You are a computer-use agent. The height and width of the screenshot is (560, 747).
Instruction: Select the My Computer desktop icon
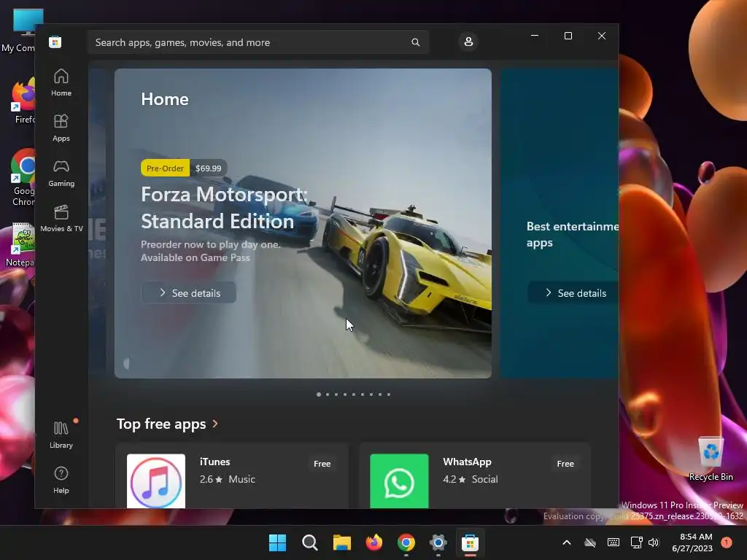click(21, 30)
